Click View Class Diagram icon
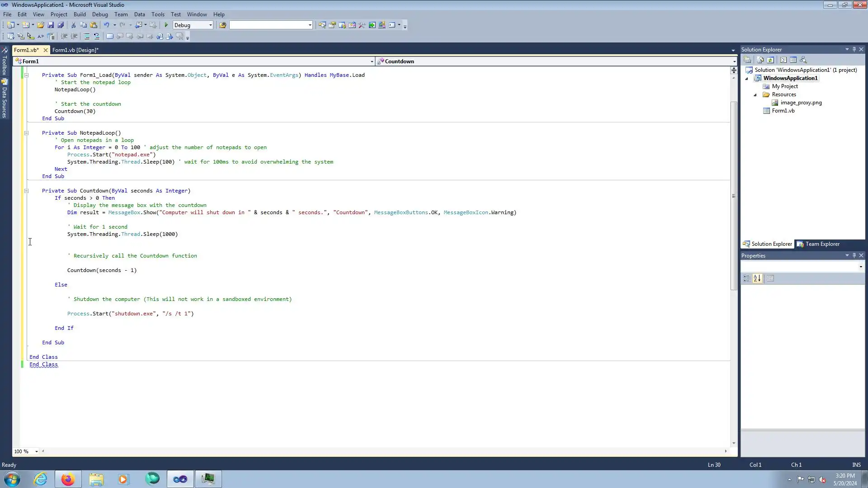The image size is (868, 488). pos(803,60)
